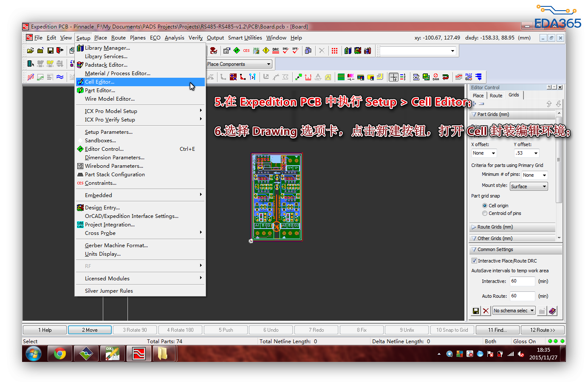Click the taskbar clock showing 18:35
588x384 pixels.
[x=543, y=353]
